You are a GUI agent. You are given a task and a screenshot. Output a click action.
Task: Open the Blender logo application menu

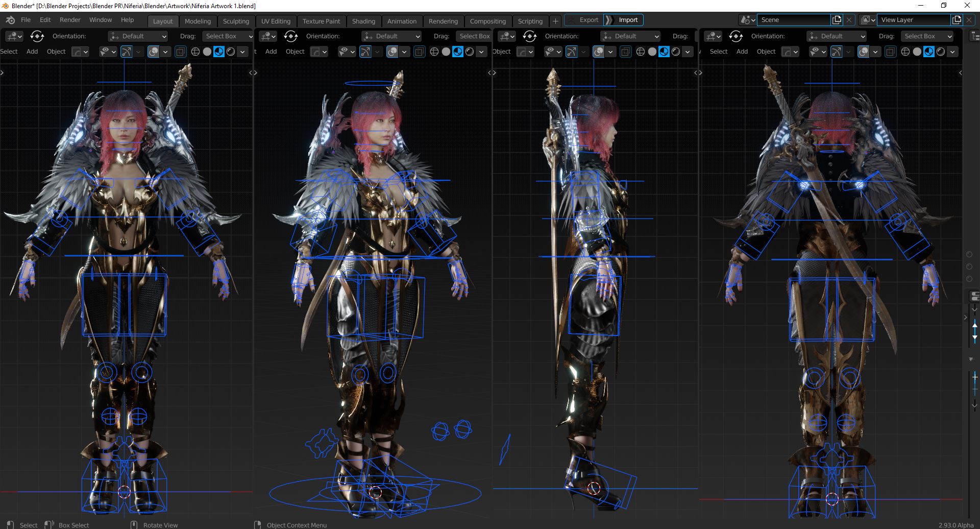[x=10, y=20]
